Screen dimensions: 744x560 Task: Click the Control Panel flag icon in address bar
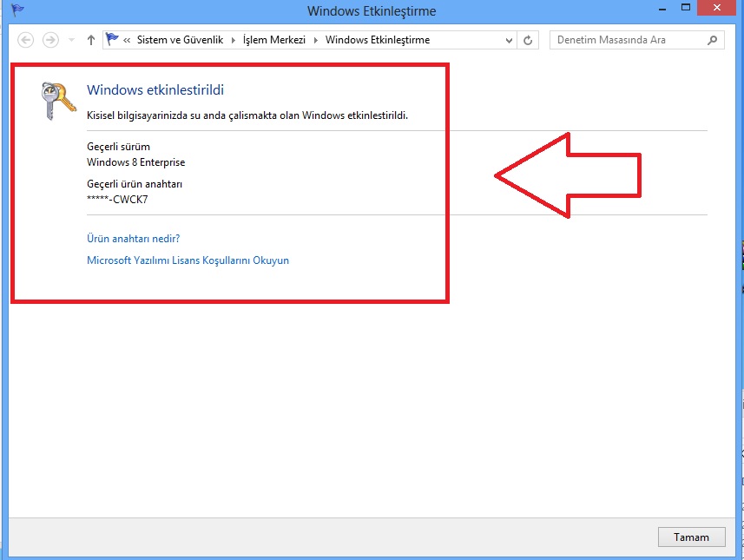(112, 39)
